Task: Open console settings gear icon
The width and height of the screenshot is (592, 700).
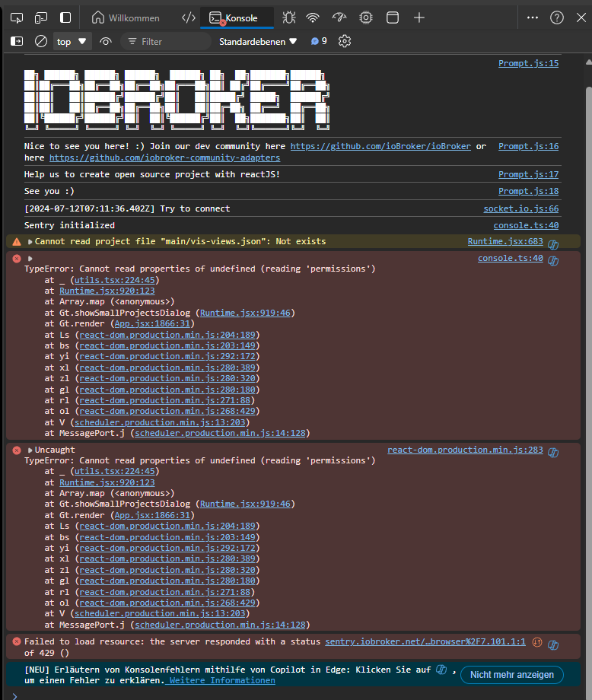Action: tap(345, 41)
